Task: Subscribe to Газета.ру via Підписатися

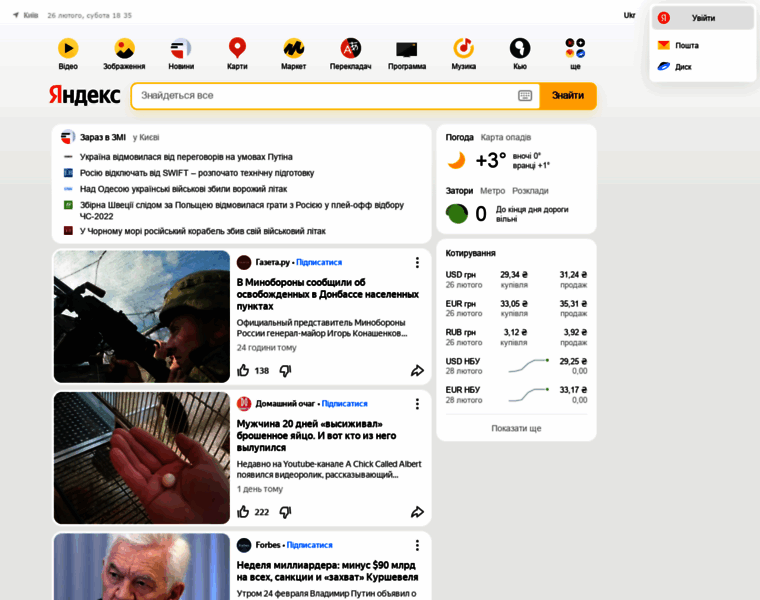Action: [x=319, y=262]
